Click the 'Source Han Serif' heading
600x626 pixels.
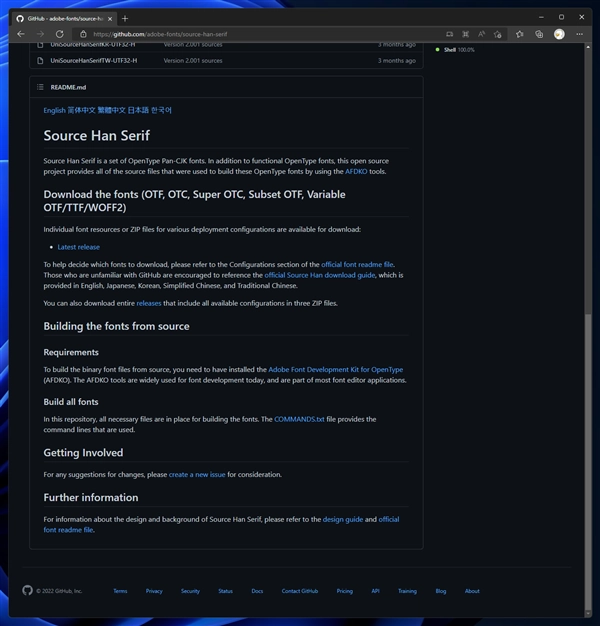pos(97,136)
